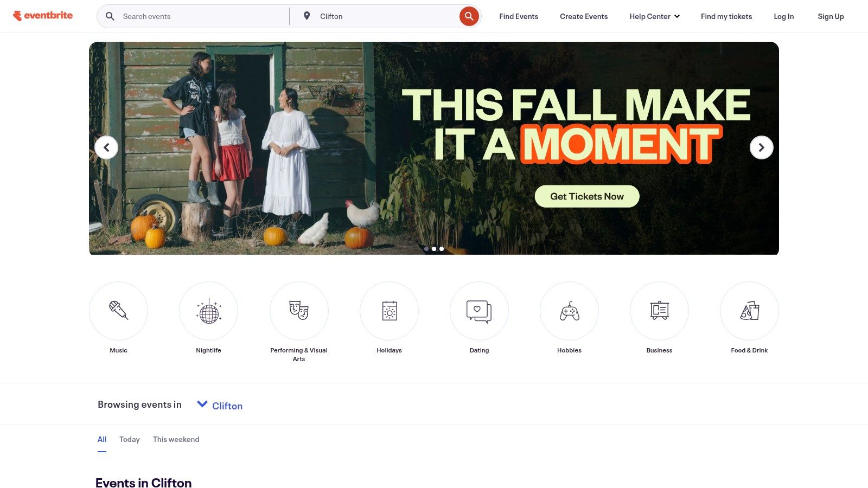Select the Nightlife disco ball icon
Viewport: 868px width, 488px height.
[208, 311]
